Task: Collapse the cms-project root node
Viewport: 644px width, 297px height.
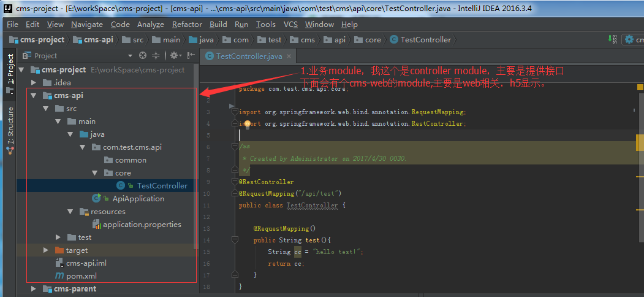Action: coord(21,69)
